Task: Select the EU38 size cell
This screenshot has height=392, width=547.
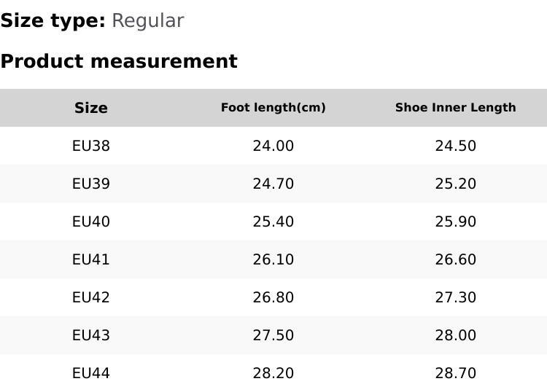Action: click(x=91, y=146)
